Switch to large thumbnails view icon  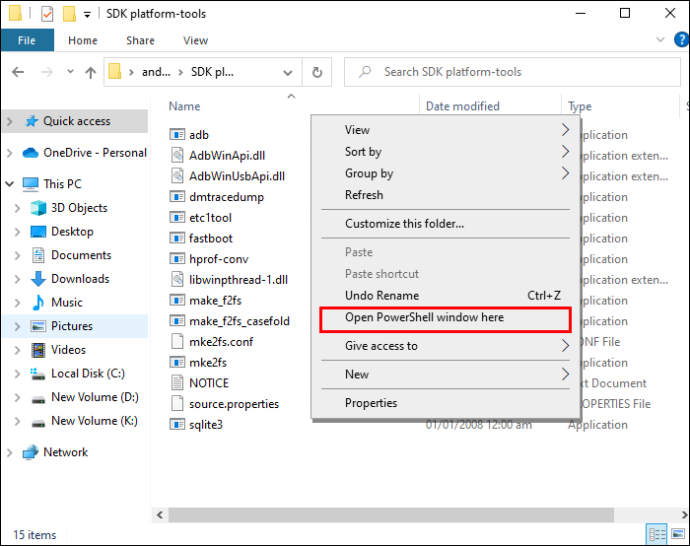[678, 535]
